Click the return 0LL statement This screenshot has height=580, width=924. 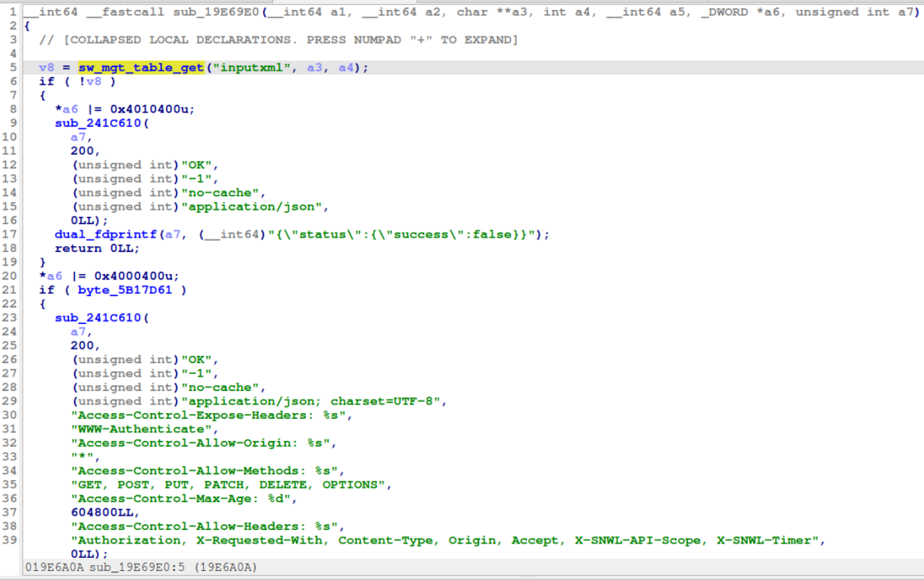point(98,248)
